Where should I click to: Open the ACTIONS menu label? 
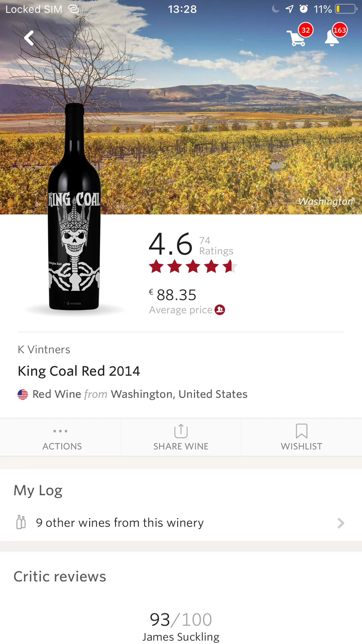[62, 446]
